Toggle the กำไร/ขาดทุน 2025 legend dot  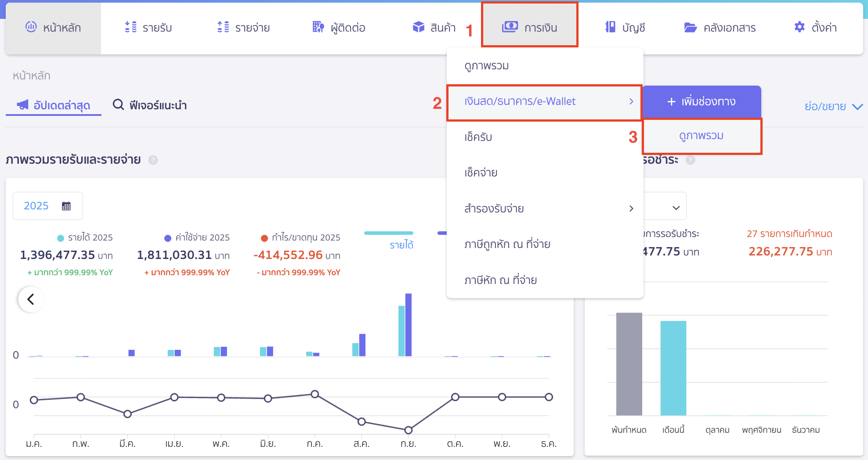coord(264,238)
